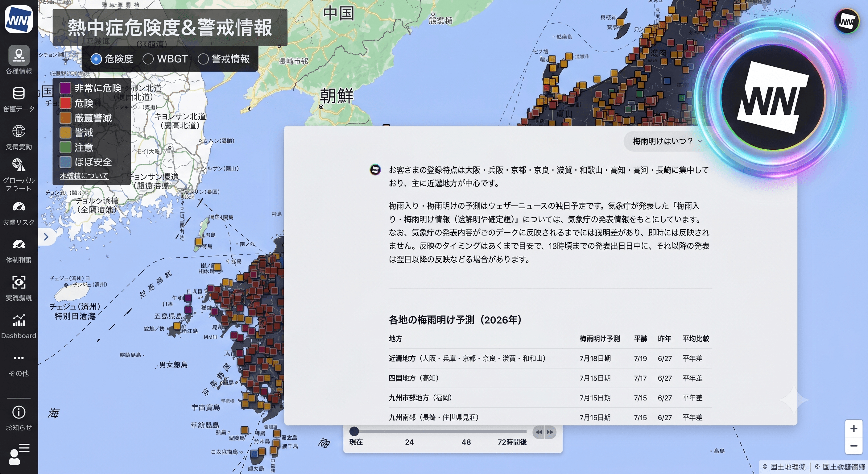This screenshot has height=474, width=868.
Task: Click the assistant avatar beside the reply
Action: click(x=375, y=170)
